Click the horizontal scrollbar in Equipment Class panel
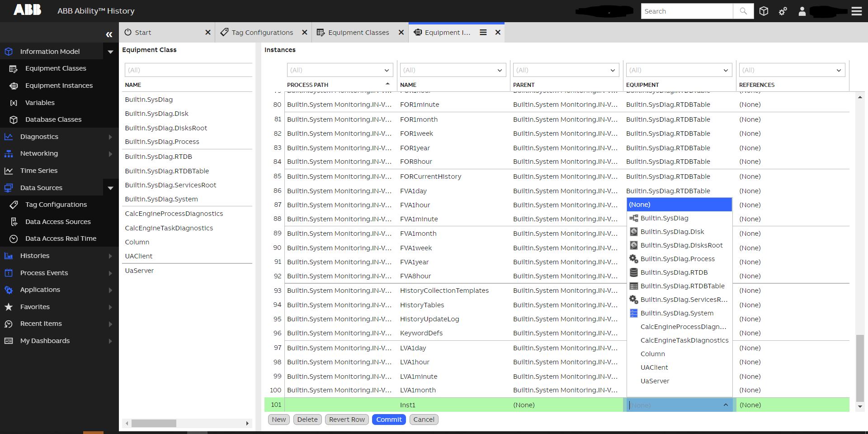 click(x=154, y=423)
